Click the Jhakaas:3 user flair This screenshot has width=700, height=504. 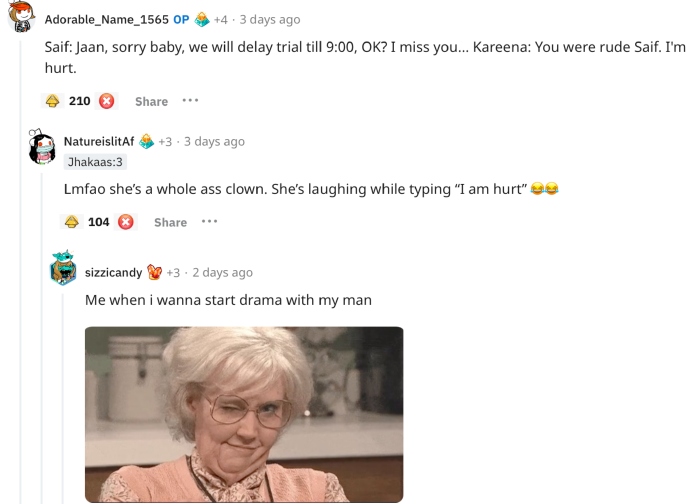point(95,162)
